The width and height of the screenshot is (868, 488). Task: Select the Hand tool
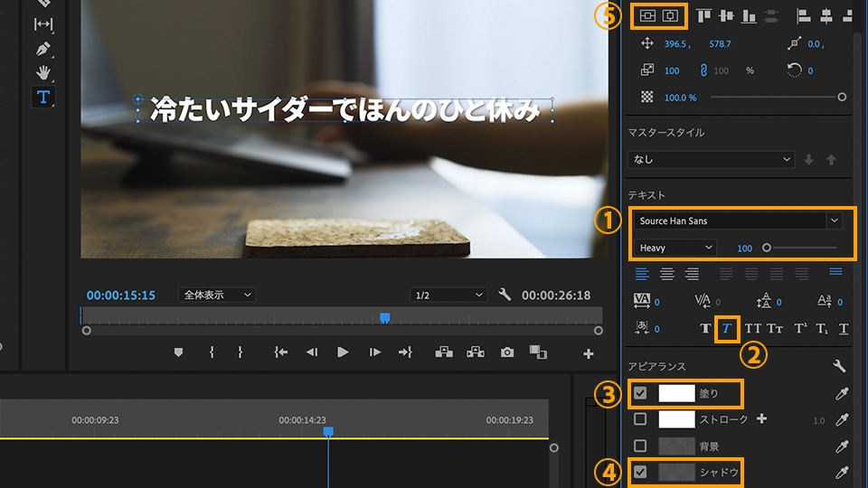[x=42, y=72]
